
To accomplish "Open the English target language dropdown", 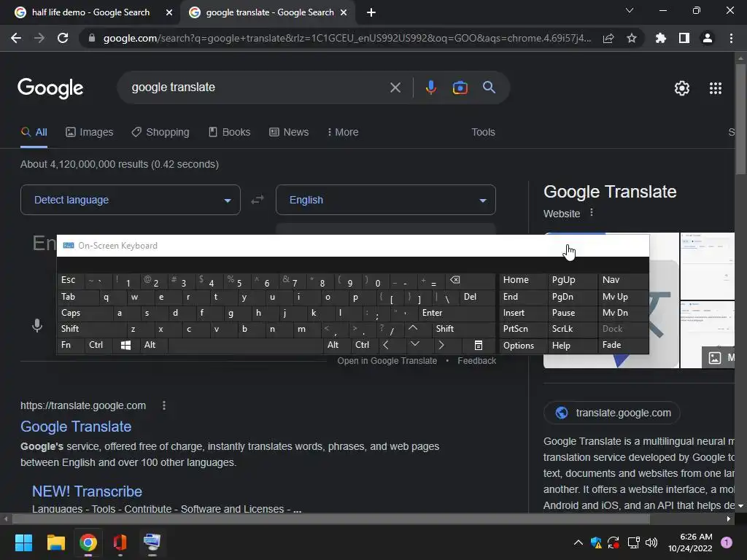I will click(385, 200).
